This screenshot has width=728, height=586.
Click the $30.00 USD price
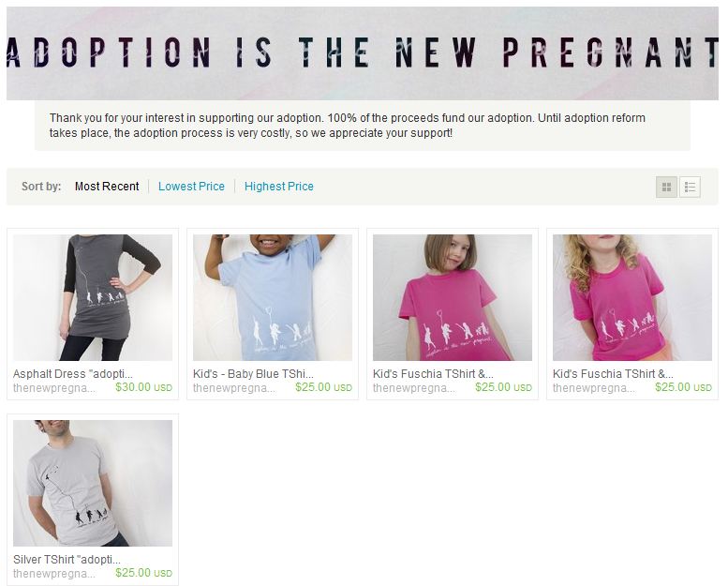click(144, 387)
